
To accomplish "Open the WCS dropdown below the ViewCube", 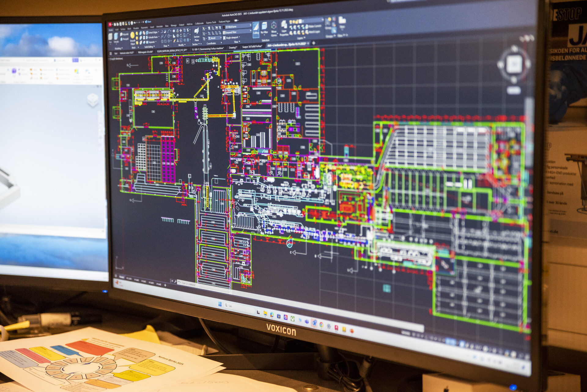I will (514, 90).
